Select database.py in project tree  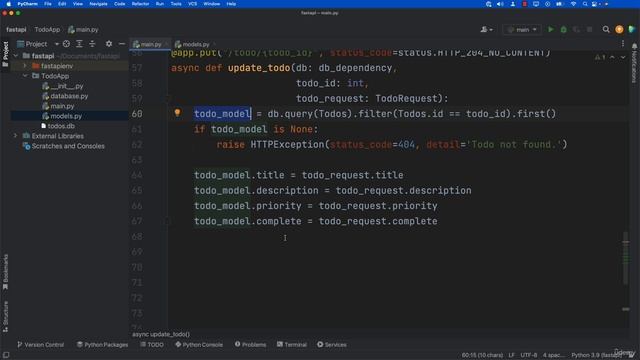pyautogui.click(x=69, y=96)
